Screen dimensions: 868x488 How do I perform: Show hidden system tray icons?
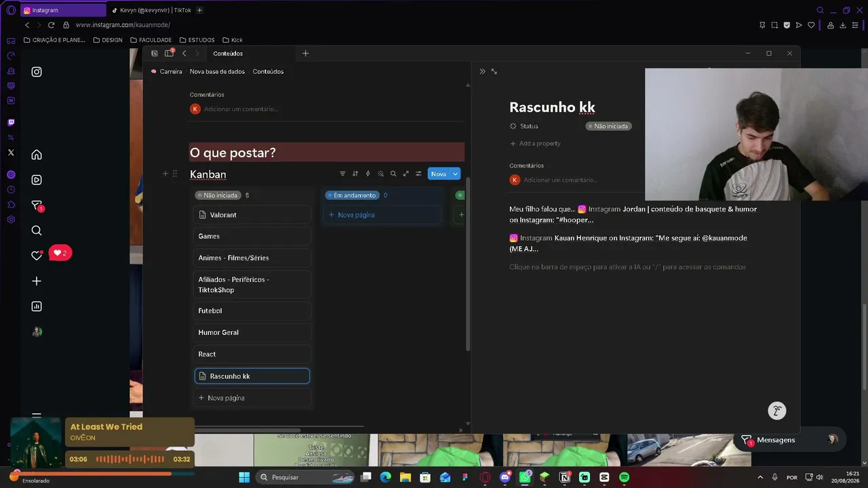click(759, 477)
